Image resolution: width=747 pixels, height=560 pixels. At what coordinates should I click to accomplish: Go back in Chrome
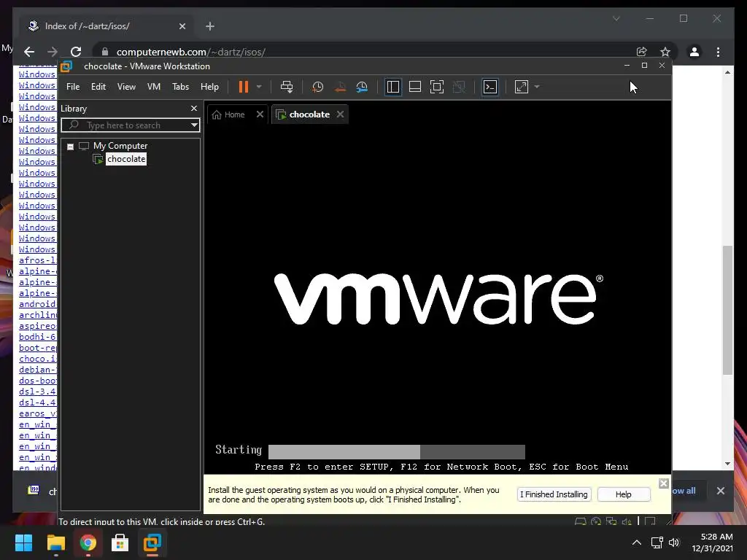(29, 52)
